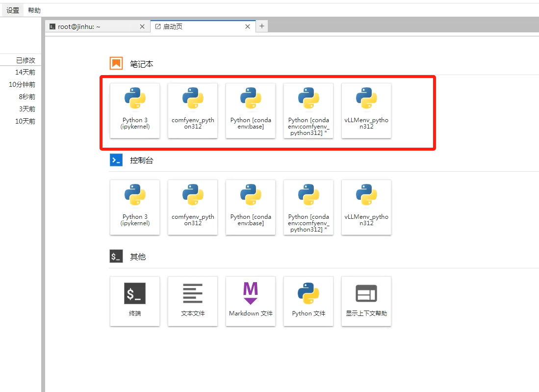Click the 其他 section terminal icon
The height and width of the screenshot is (392, 539).
[116, 257]
